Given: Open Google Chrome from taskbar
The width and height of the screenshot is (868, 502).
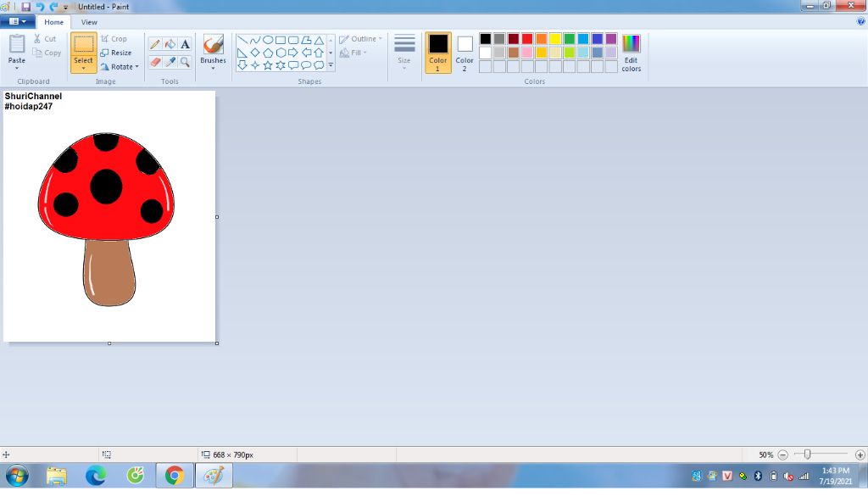Looking at the screenshot, I should point(175,476).
